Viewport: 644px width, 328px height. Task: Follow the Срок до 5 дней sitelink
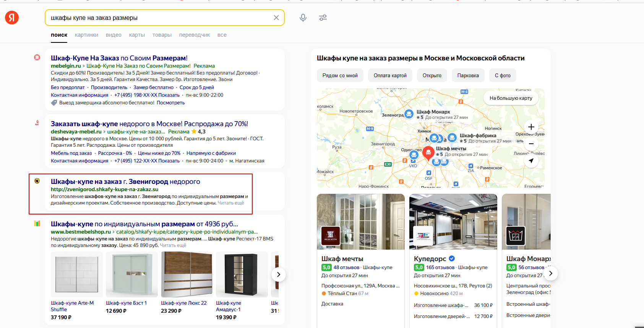[197, 88]
